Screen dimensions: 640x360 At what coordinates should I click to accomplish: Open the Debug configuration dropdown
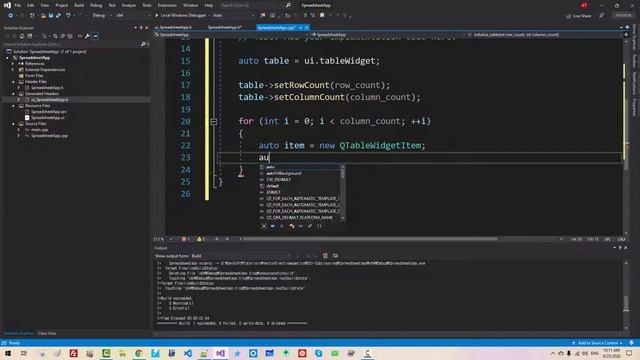(101, 16)
